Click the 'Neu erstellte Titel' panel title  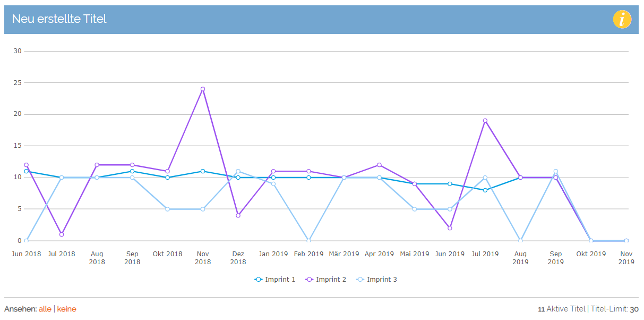point(59,19)
